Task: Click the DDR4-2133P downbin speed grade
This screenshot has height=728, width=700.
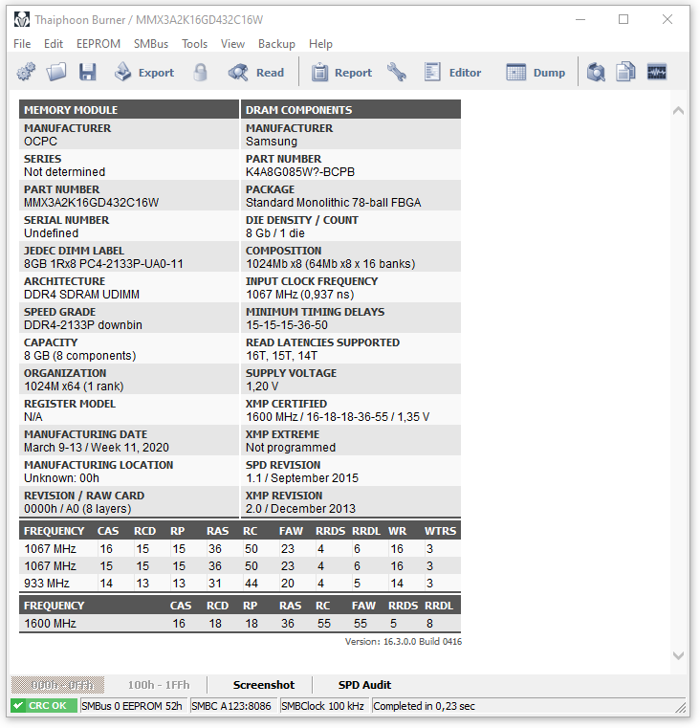Action: (x=83, y=325)
